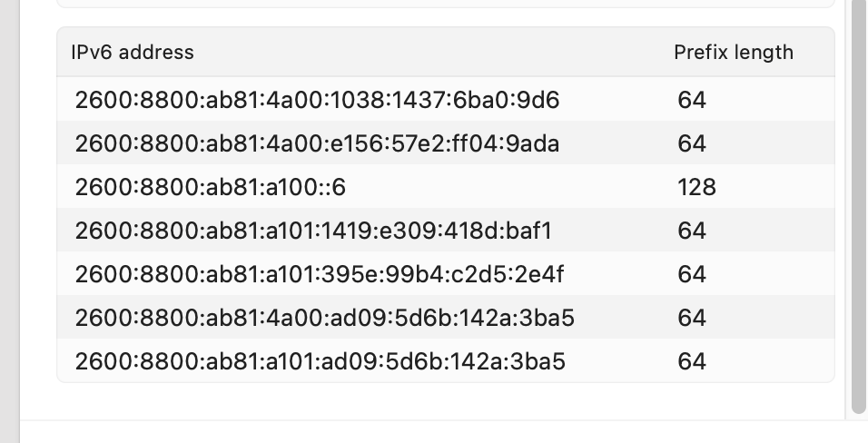
Task: Select the address ending in ff04:9ada
Action: [x=317, y=143]
